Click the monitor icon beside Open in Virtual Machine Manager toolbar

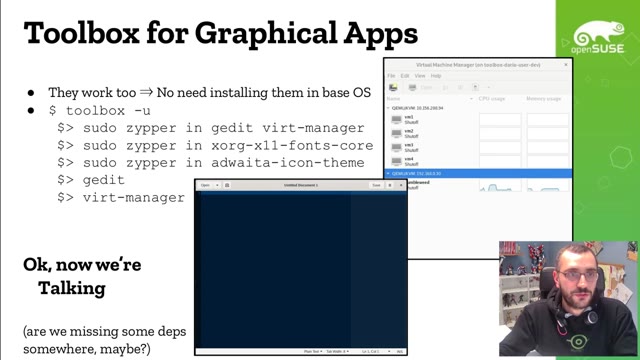point(412,87)
